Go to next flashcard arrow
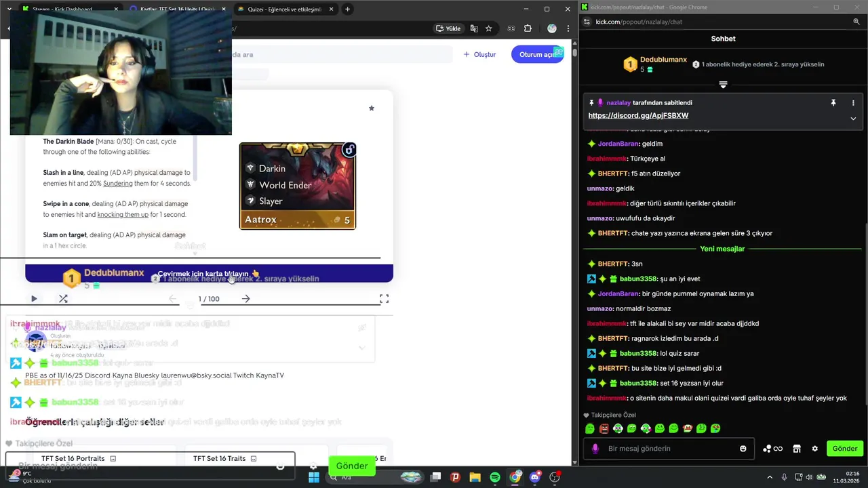 tap(245, 298)
